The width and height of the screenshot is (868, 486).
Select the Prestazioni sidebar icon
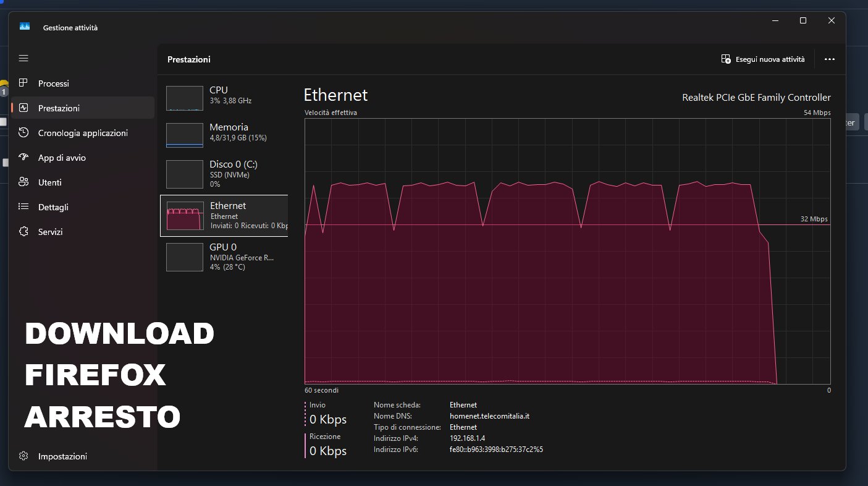click(23, 108)
